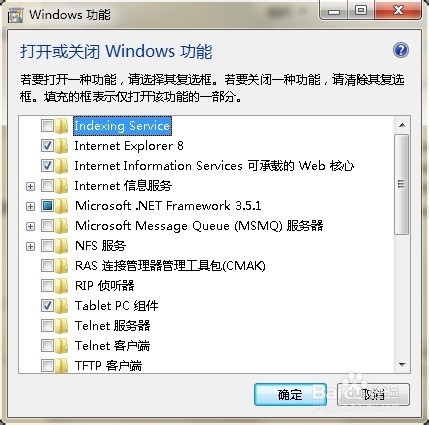The height and width of the screenshot is (425, 429).
Task: Click the Windows Features title bar icon
Action: [x=15, y=15]
